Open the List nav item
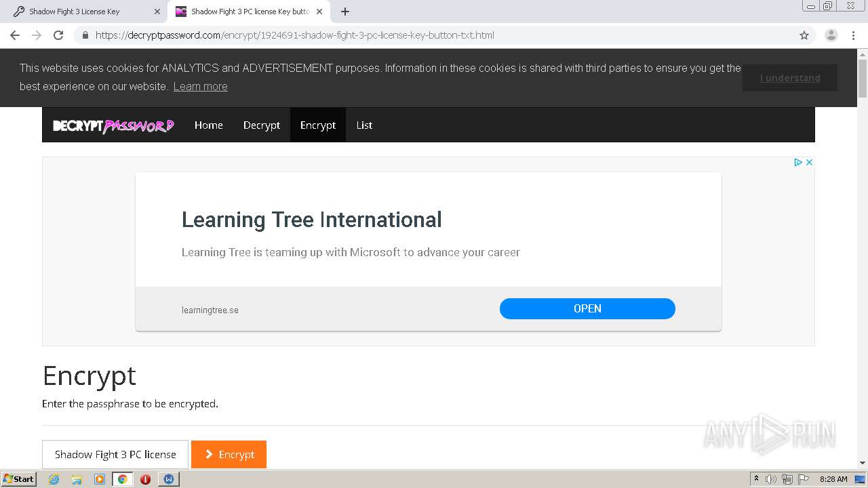This screenshot has height=488, width=868. (x=364, y=125)
